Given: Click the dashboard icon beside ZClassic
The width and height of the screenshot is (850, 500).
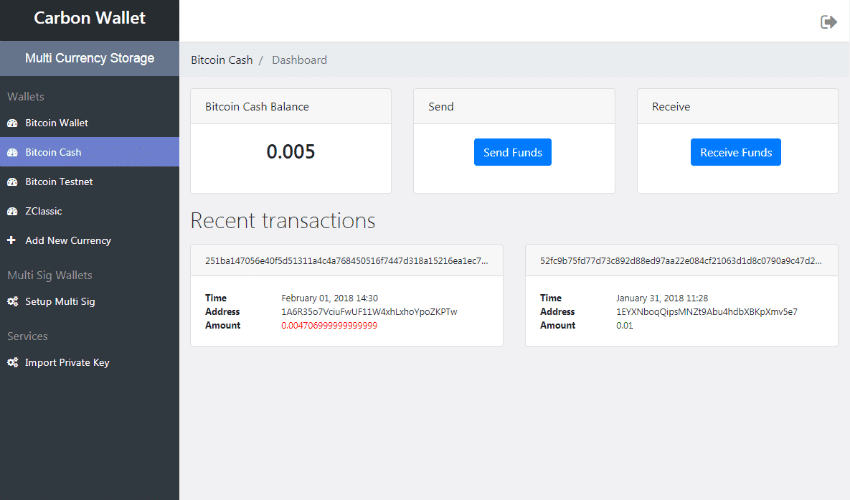Looking at the screenshot, I should [12, 211].
